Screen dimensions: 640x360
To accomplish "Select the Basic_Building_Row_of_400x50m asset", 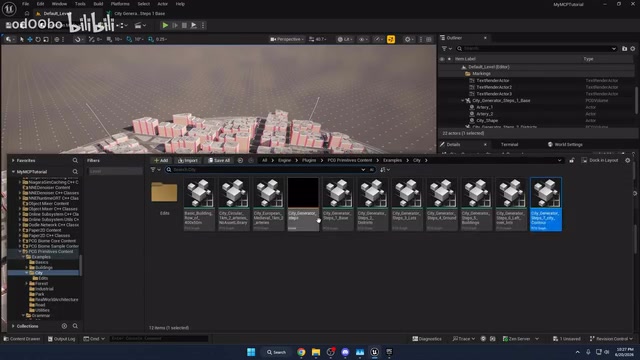I will 199,203.
